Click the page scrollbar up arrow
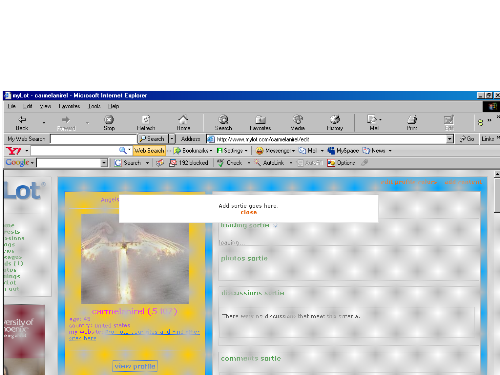 pos(497,174)
